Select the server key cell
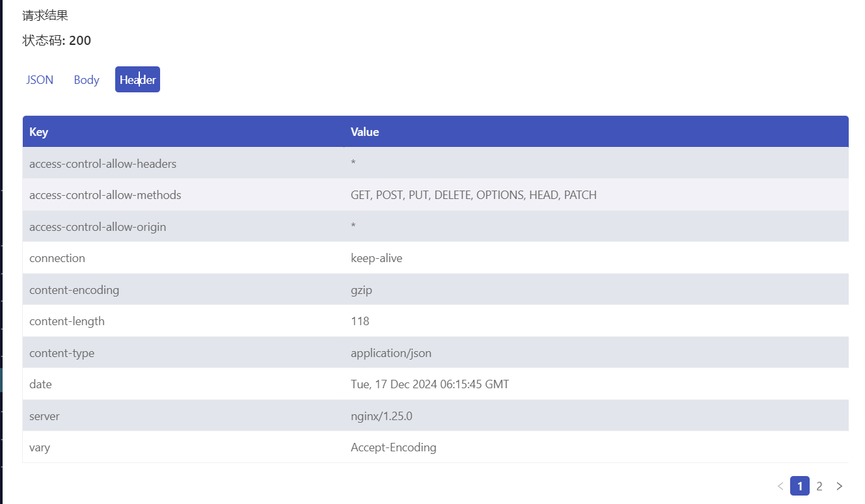The image size is (865, 504). [184, 416]
